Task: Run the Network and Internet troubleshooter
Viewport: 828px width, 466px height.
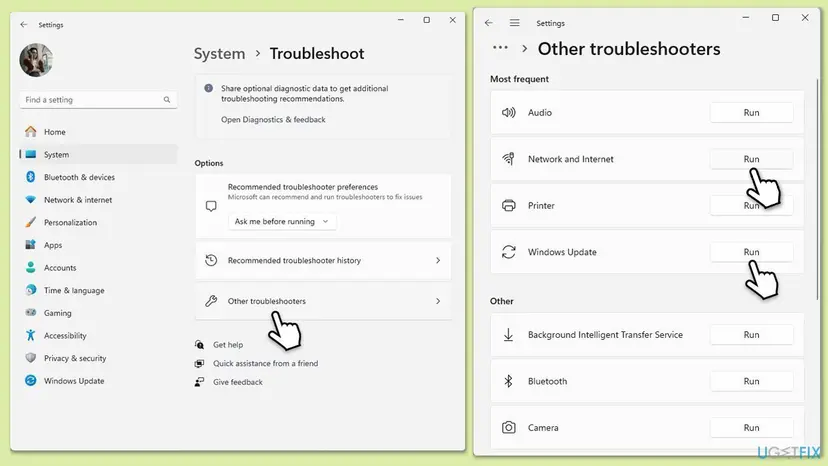Action: click(751, 159)
